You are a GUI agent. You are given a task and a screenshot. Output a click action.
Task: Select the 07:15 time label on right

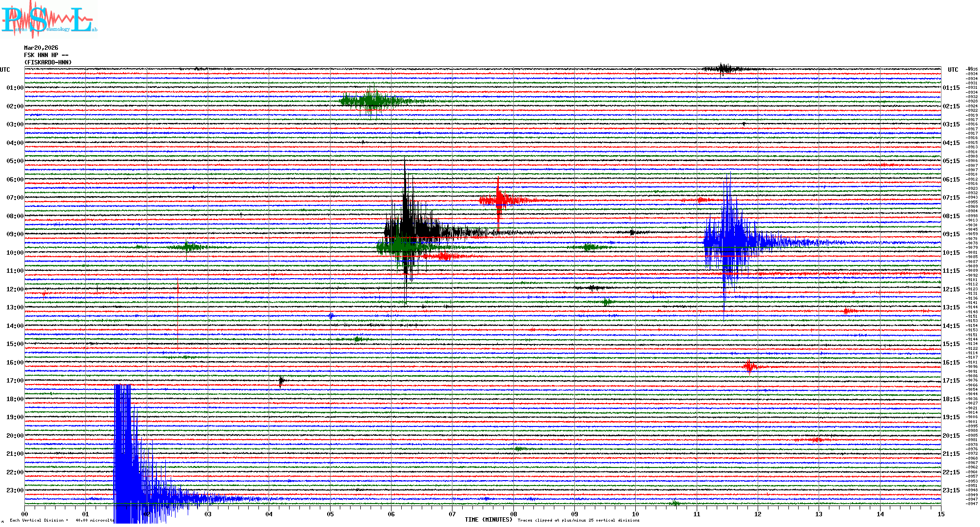(x=951, y=198)
